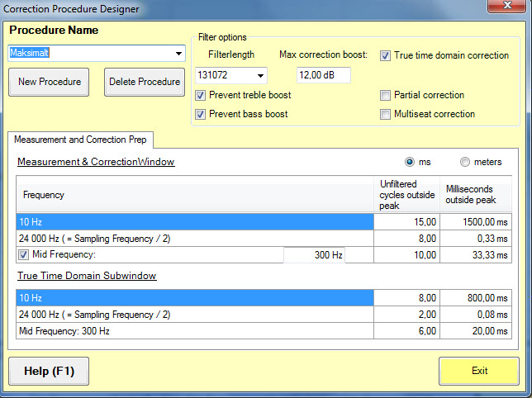
Task: Toggle True time domain correction checkbox
Action: pyautogui.click(x=385, y=55)
